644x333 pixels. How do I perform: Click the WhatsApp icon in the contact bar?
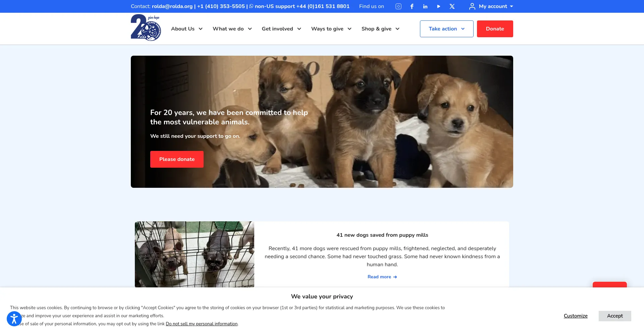pos(251,6)
